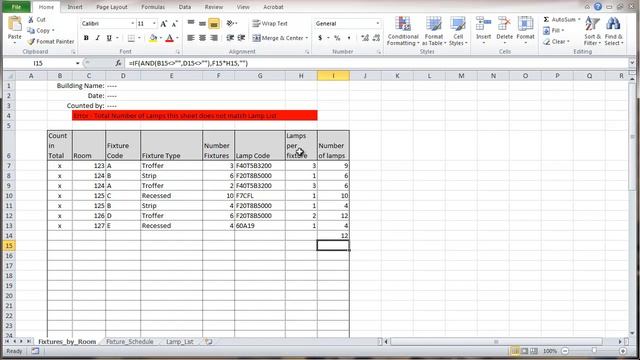
Task: Click Top Align icon
Action: point(191,23)
